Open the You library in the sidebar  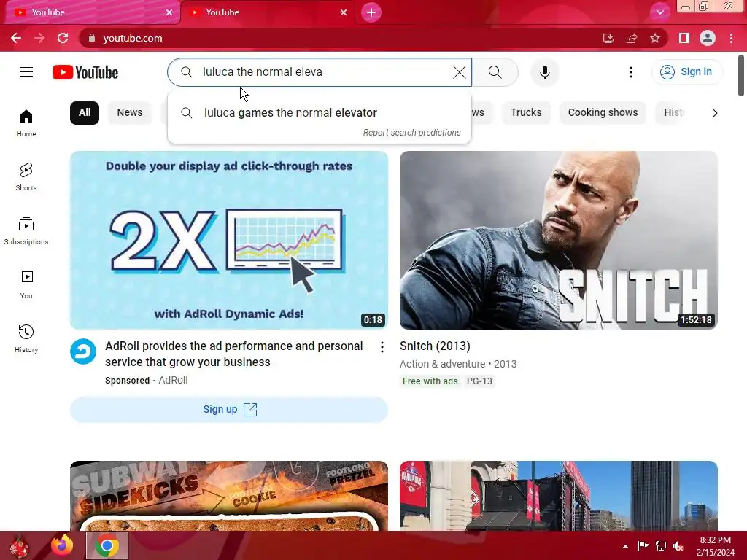coord(26,285)
